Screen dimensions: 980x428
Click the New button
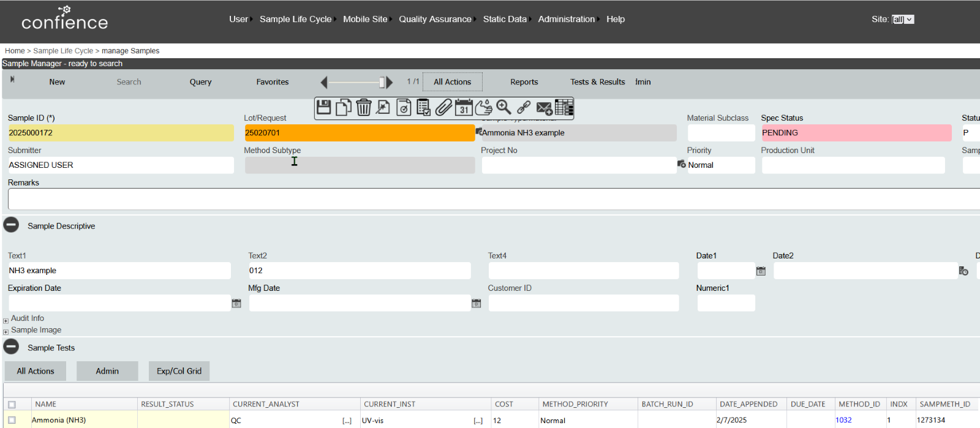[x=57, y=82]
